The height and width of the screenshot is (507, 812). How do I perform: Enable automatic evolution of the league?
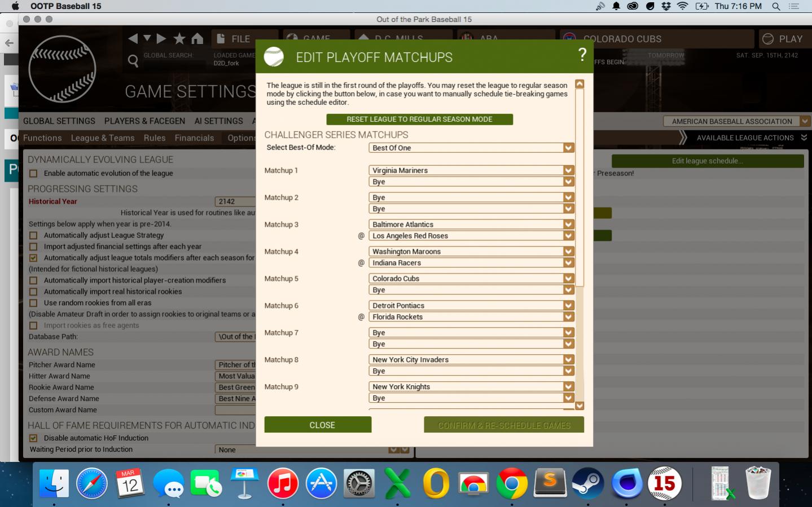tap(33, 174)
